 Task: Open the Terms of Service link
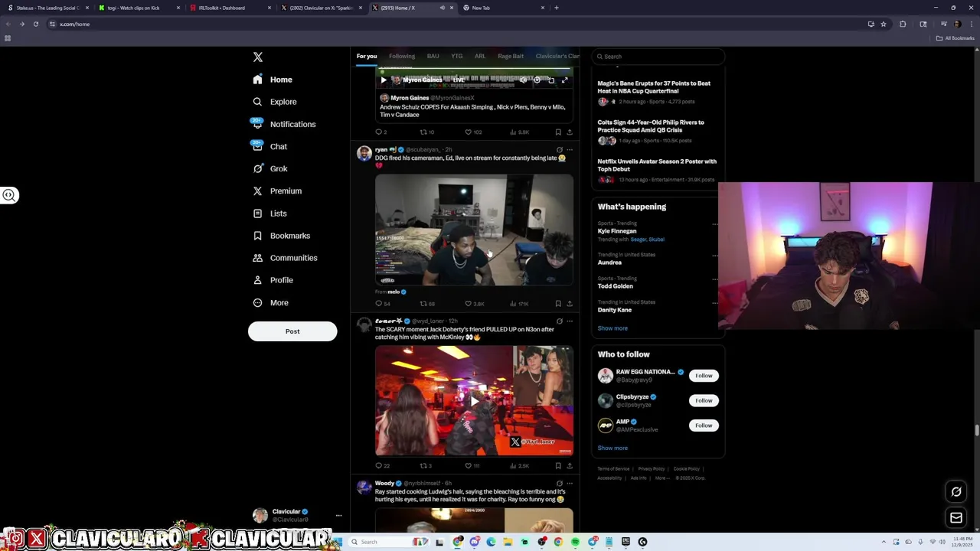pos(613,469)
